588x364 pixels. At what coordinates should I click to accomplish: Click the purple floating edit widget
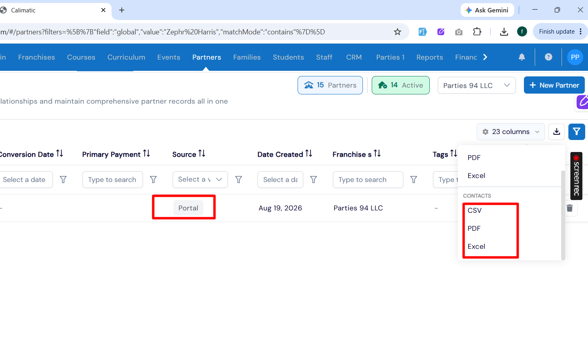pyautogui.click(x=582, y=102)
